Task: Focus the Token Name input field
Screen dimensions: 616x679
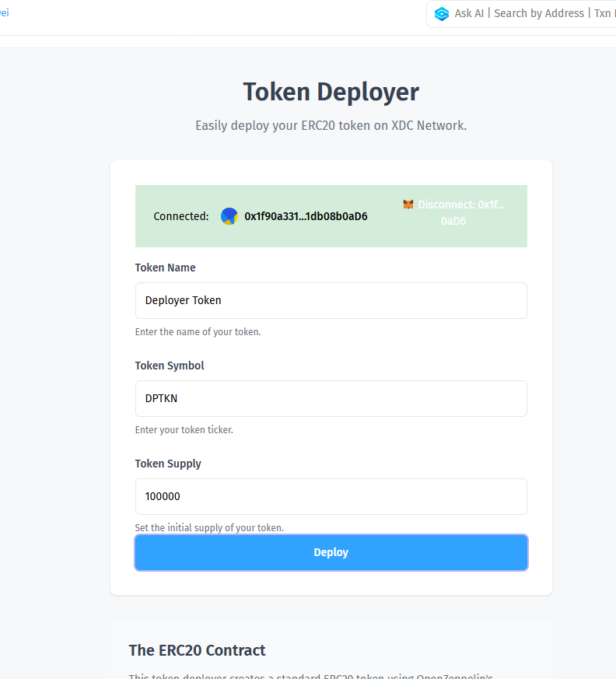Action: click(331, 300)
